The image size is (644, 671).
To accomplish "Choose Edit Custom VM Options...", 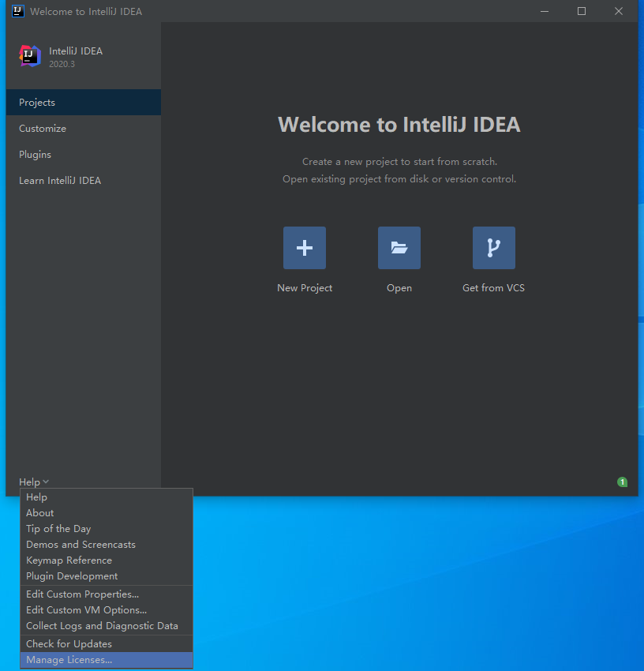I will tap(107, 609).
